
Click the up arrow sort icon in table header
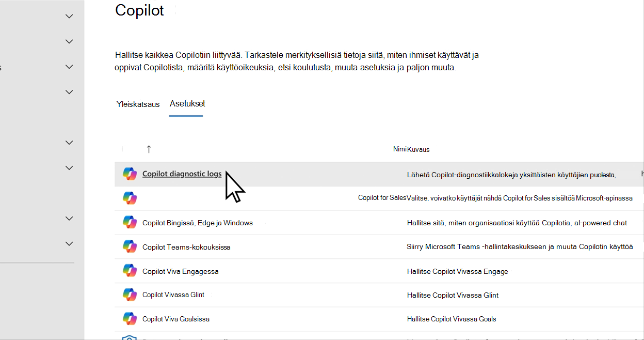[x=149, y=149]
